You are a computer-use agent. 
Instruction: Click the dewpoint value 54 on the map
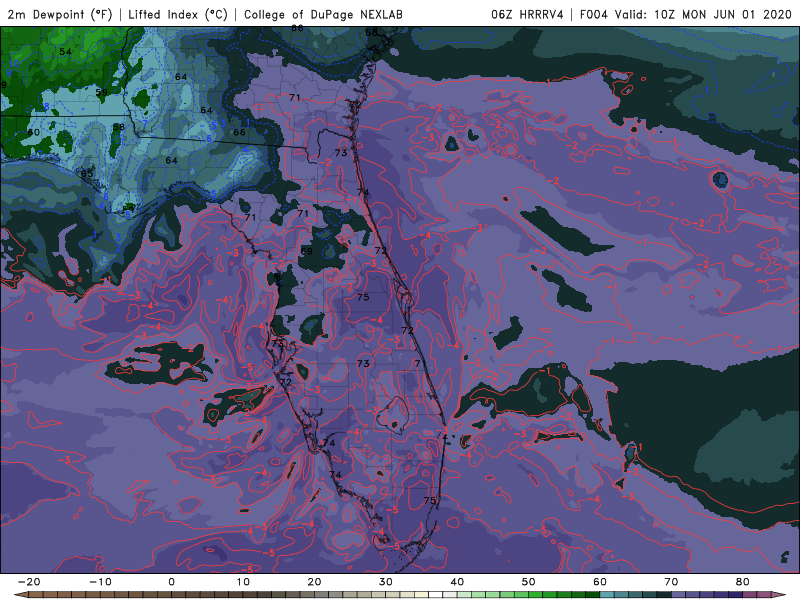pos(65,52)
